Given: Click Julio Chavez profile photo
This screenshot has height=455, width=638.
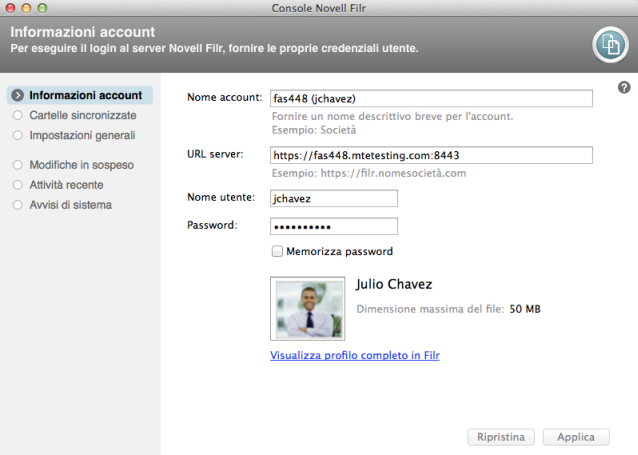Looking at the screenshot, I should [x=308, y=308].
